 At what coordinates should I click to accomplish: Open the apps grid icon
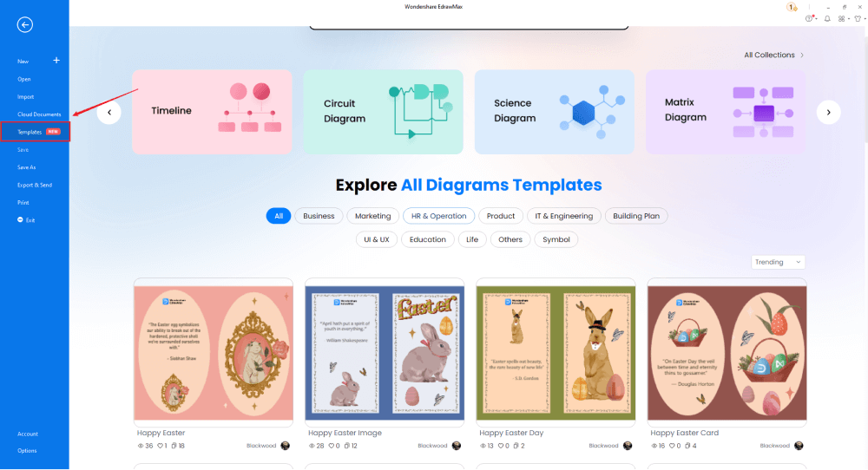click(x=842, y=18)
